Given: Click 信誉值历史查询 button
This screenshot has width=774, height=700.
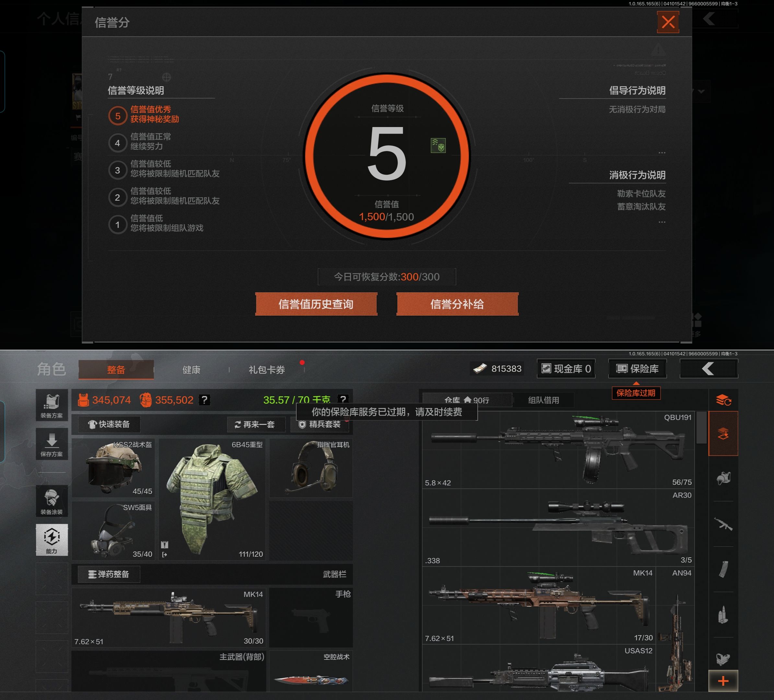Looking at the screenshot, I should 316,304.
